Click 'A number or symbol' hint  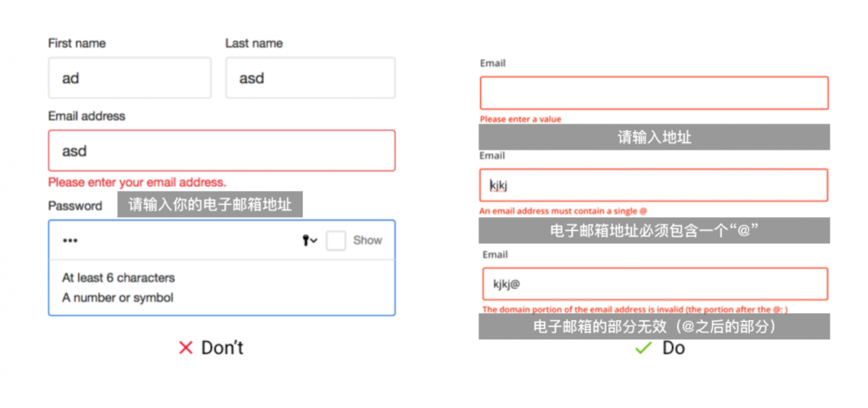117,298
